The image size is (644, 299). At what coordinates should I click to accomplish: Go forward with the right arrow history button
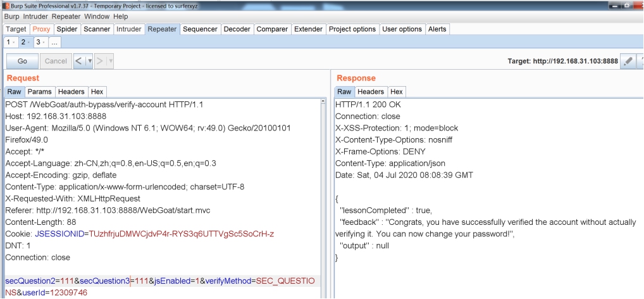click(x=99, y=61)
